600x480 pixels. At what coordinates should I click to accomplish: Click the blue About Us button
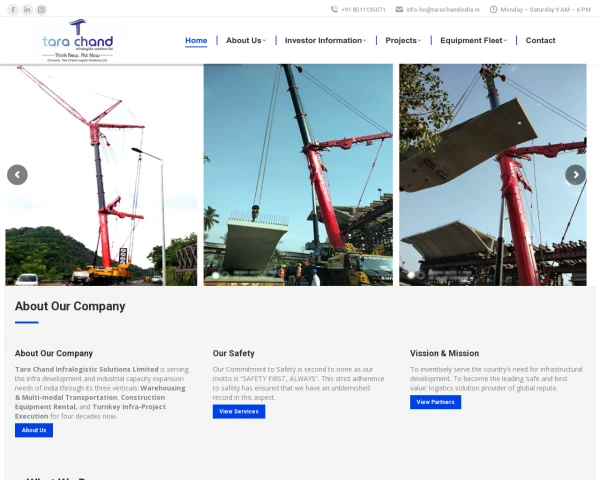(34, 430)
